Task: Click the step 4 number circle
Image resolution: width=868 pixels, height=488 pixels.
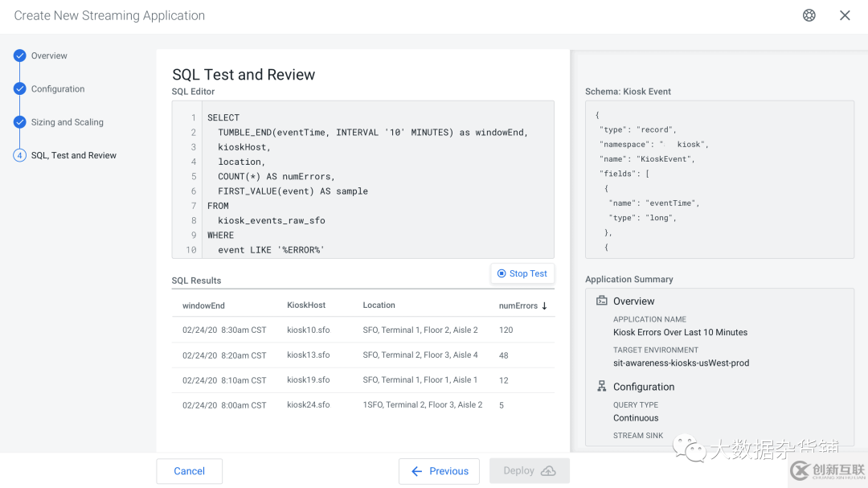Action: click(x=20, y=155)
